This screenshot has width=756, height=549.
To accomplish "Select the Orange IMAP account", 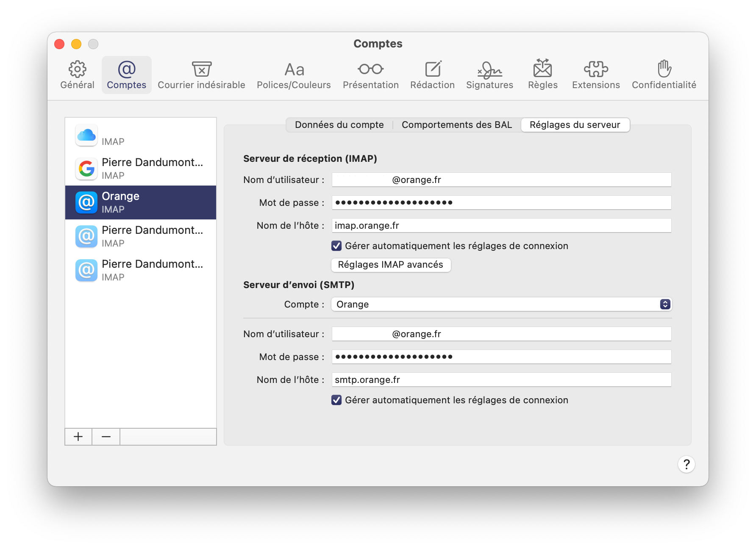I will [141, 202].
